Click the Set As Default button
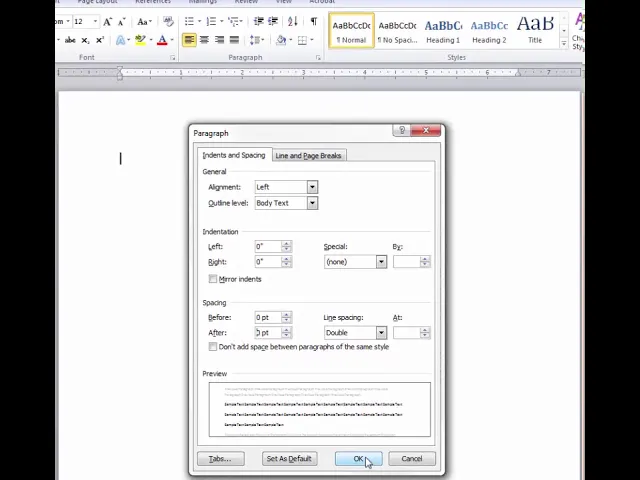Viewport: 640px width, 480px height. [x=289, y=459]
